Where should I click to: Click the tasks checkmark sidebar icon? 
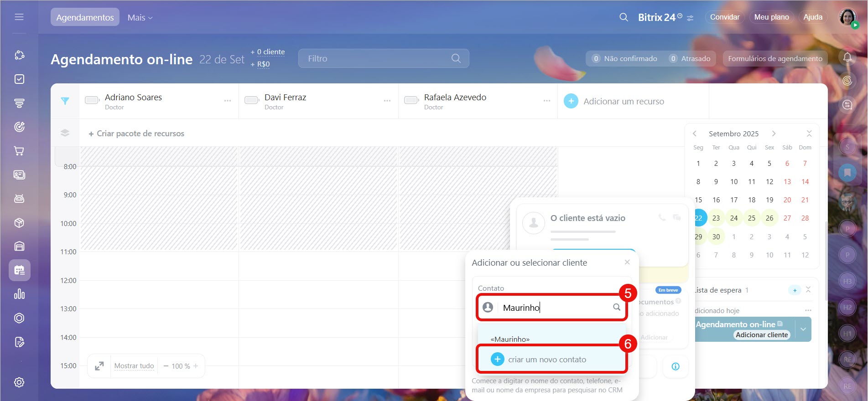pyautogui.click(x=19, y=79)
